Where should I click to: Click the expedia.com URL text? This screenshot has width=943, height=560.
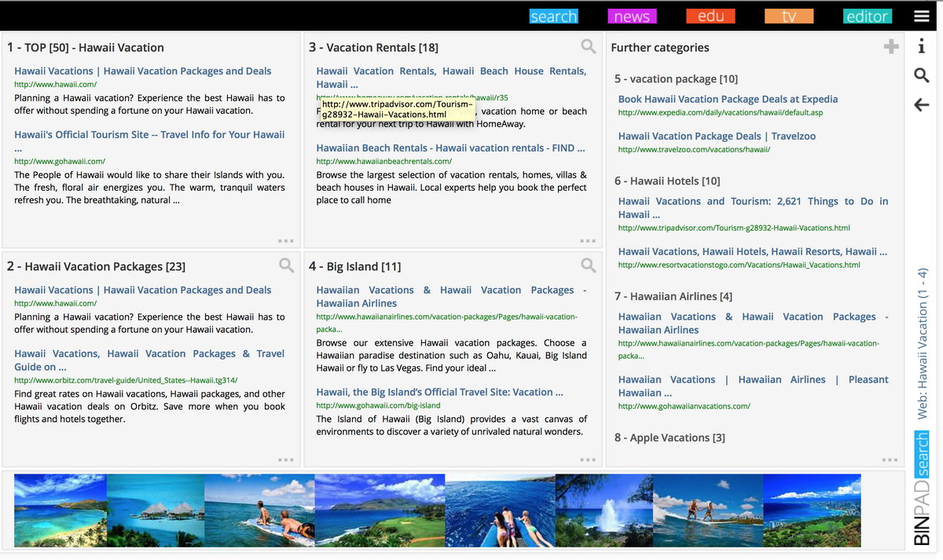coord(721,112)
